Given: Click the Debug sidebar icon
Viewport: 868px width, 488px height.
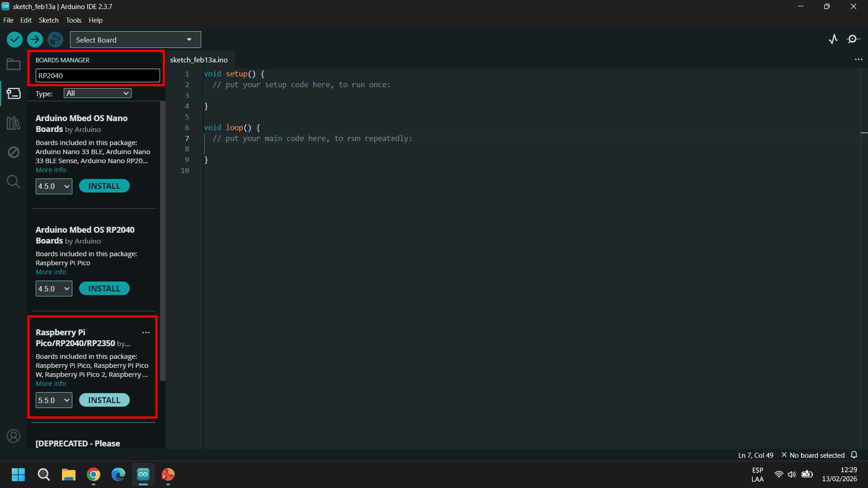Looking at the screenshot, I should click(x=13, y=152).
